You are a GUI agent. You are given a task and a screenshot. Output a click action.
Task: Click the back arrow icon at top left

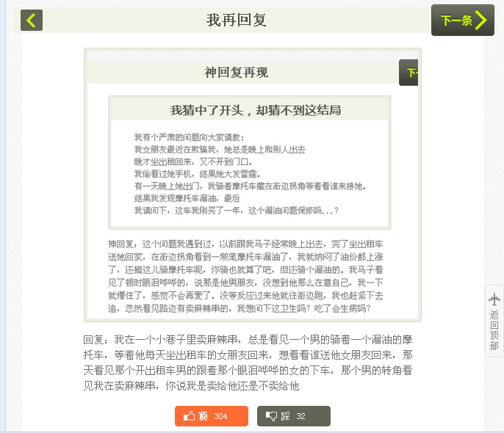(32, 21)
